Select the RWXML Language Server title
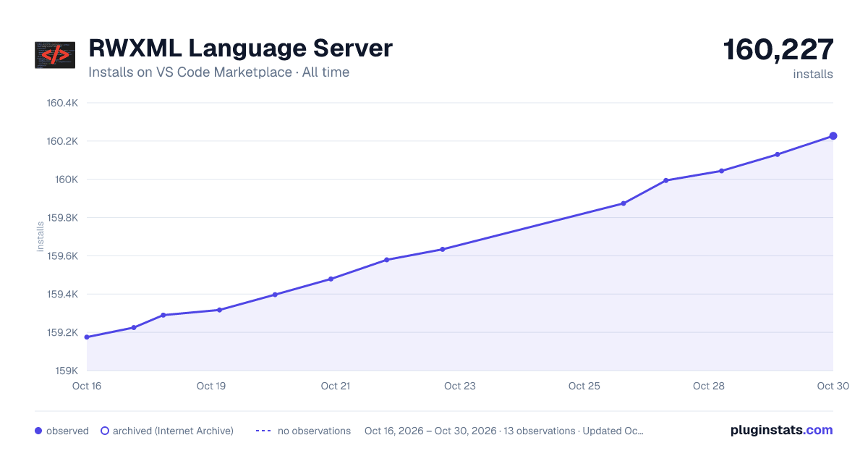The height and width of the screenshot is (456, 868). coord(240,48)
